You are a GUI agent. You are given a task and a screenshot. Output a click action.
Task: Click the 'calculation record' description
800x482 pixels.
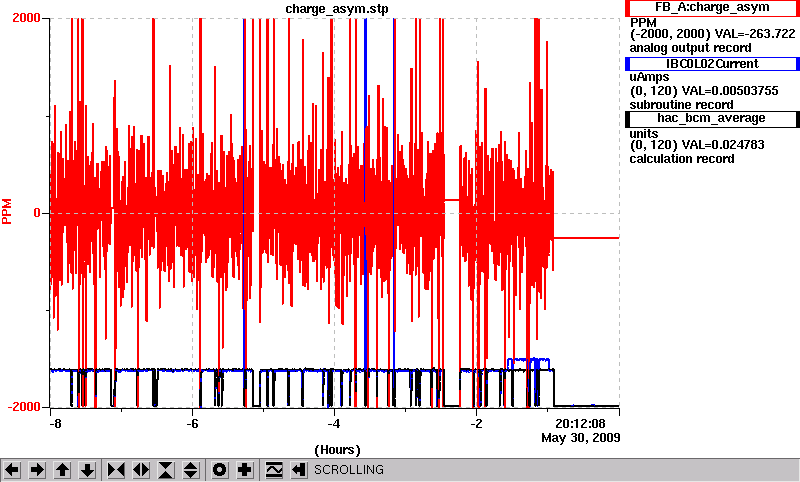pyautogui.click(x=682, y=159)
